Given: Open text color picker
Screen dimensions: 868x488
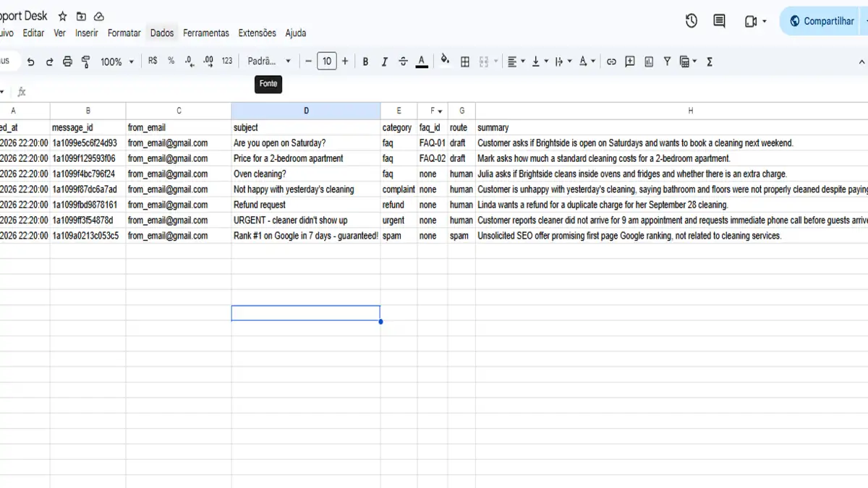Looking at the screenshot, I should [422, 61].
